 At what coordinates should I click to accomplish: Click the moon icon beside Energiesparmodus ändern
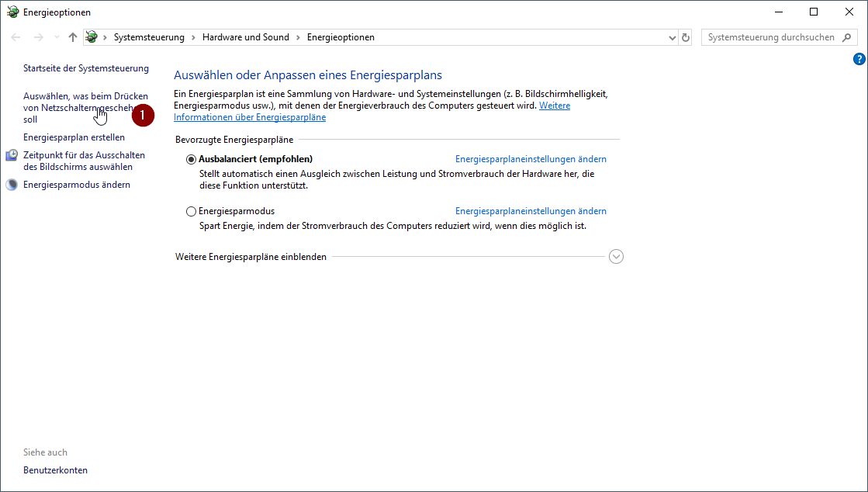coord(12,185)
